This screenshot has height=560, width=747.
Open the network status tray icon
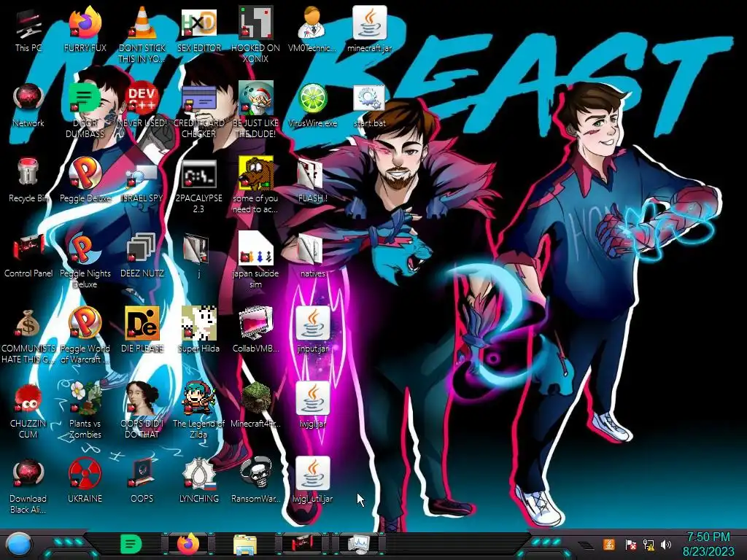[649, 545]
